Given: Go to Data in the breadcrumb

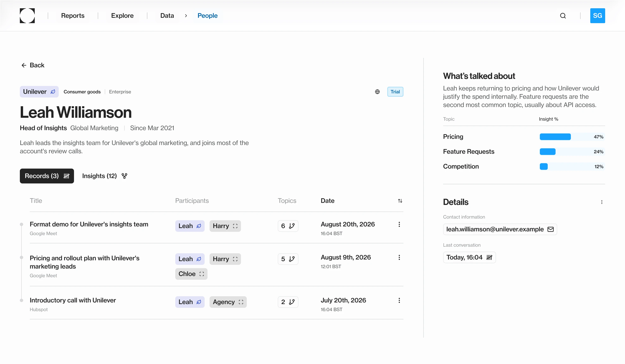Looking at the screenshot, I should click(167, 16).
